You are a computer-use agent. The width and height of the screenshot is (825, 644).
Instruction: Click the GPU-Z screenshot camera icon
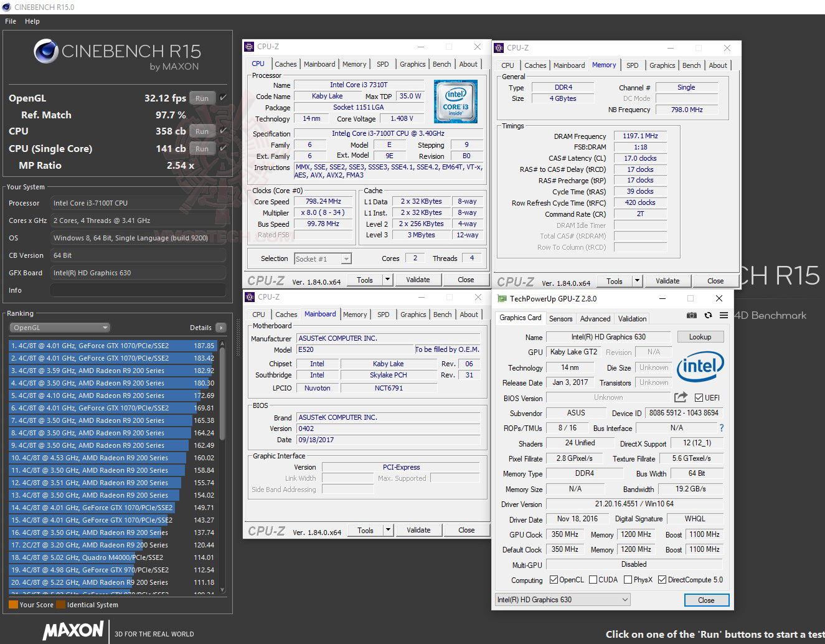pos(692,315)
